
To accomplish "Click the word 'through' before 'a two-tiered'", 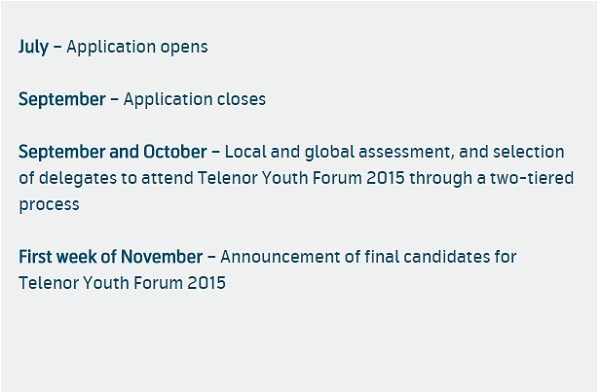I will [x=441, y=179].
